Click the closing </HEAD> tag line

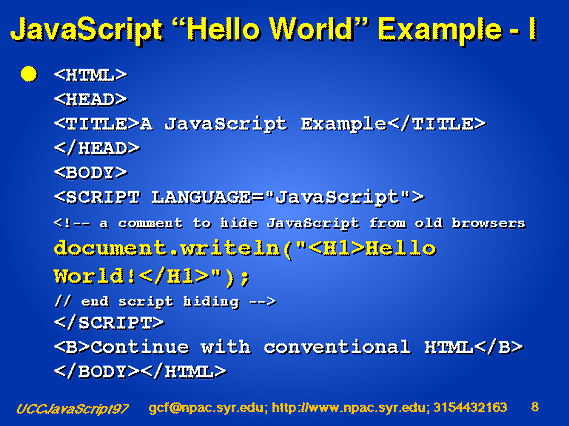tap(97, 148)
